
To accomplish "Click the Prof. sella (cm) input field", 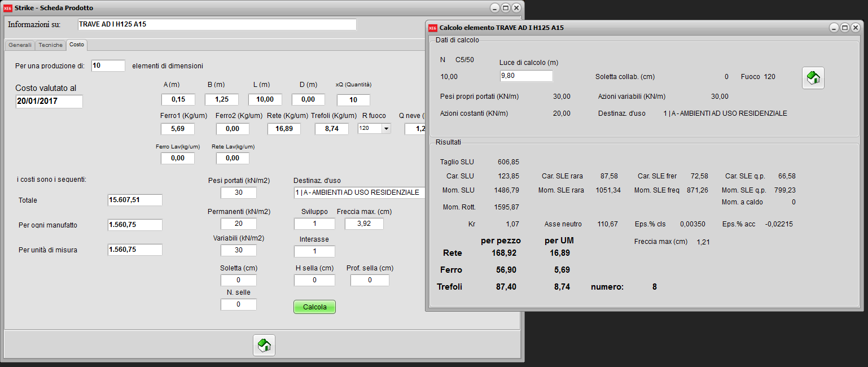I will coord(370,280).
